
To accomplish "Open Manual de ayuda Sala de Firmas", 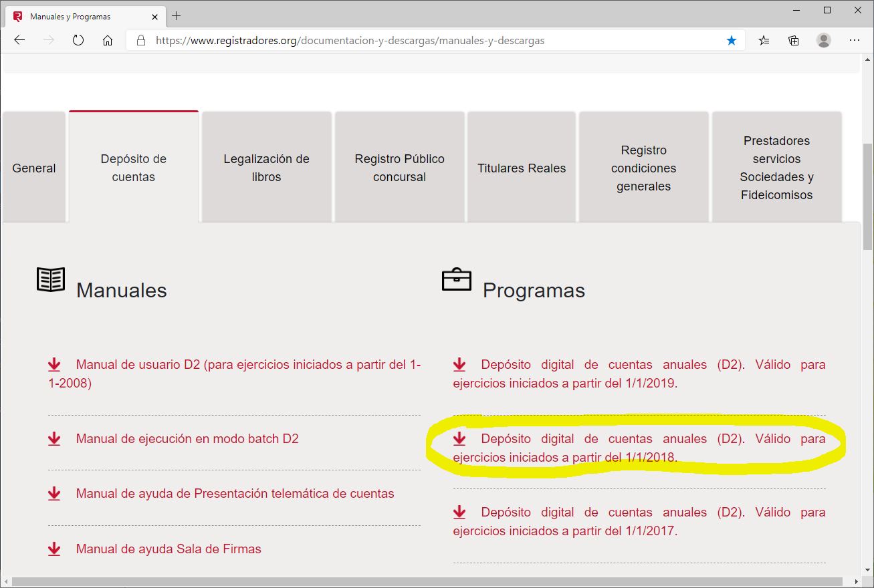I will point(169,549).
